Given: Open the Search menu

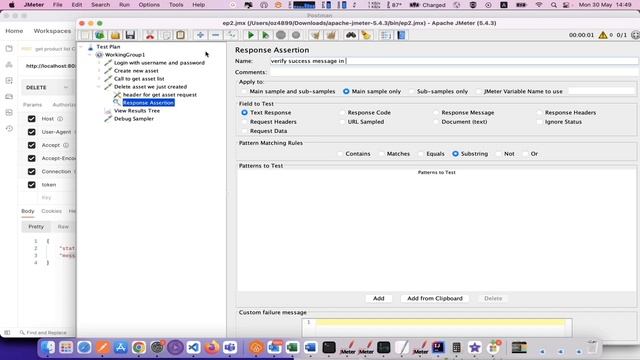Looking at the screenshot, I should pyautogui.click(x=100, y=5).
